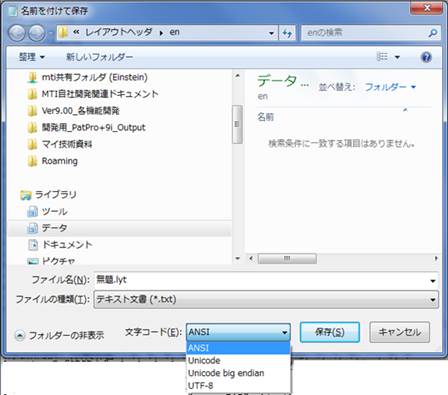Viewport: 448px width, 395px height.
Task: Close the 名前を付けて保存 dialog
Action: [427, 8]
